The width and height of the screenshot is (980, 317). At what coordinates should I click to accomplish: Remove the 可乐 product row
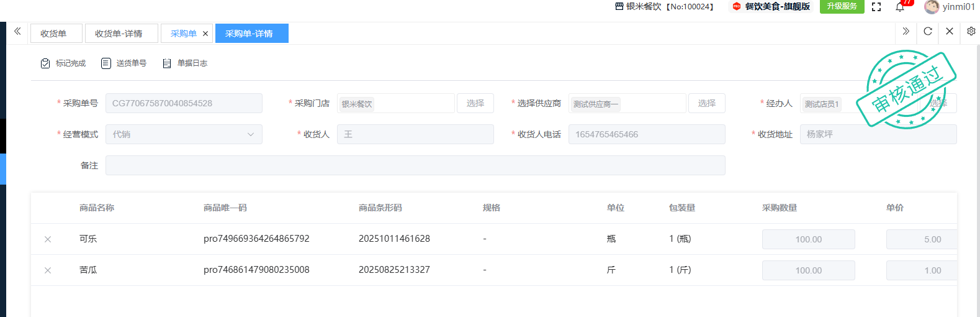click(x=48, y=239)
